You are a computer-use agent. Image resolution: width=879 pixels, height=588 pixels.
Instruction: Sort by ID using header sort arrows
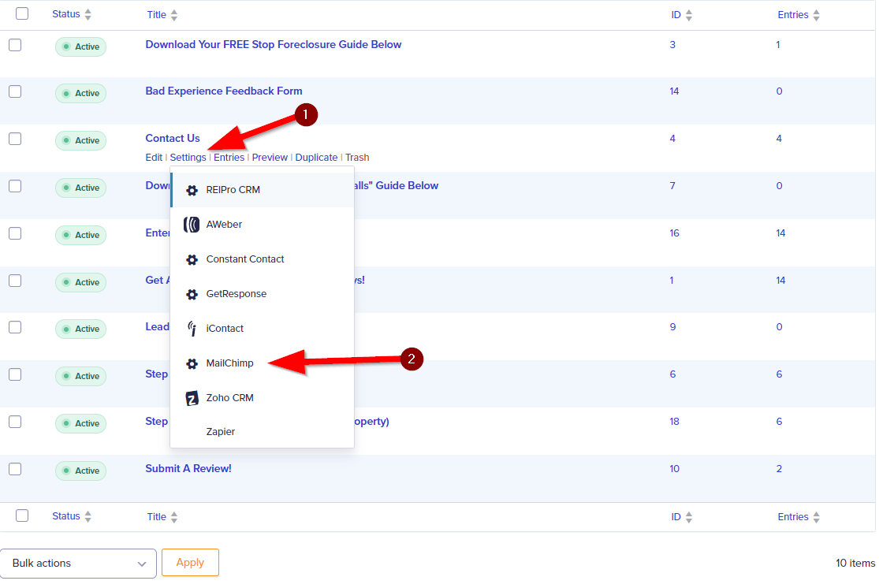tap(689, 15)
